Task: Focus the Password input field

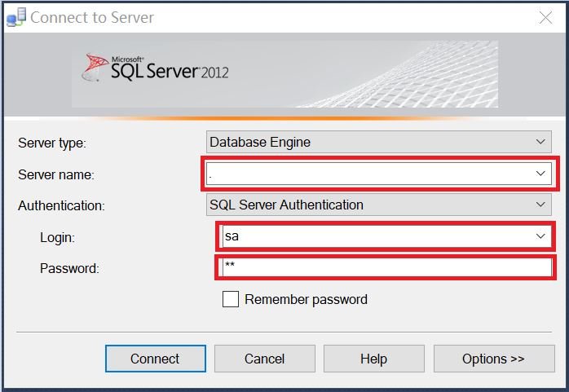Action: click(x=386, y=267)
